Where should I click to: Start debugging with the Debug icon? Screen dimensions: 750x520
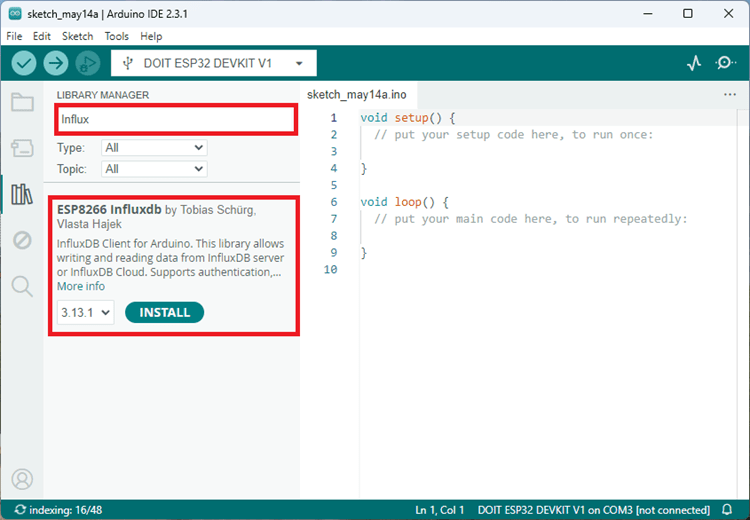pos(88,63)
